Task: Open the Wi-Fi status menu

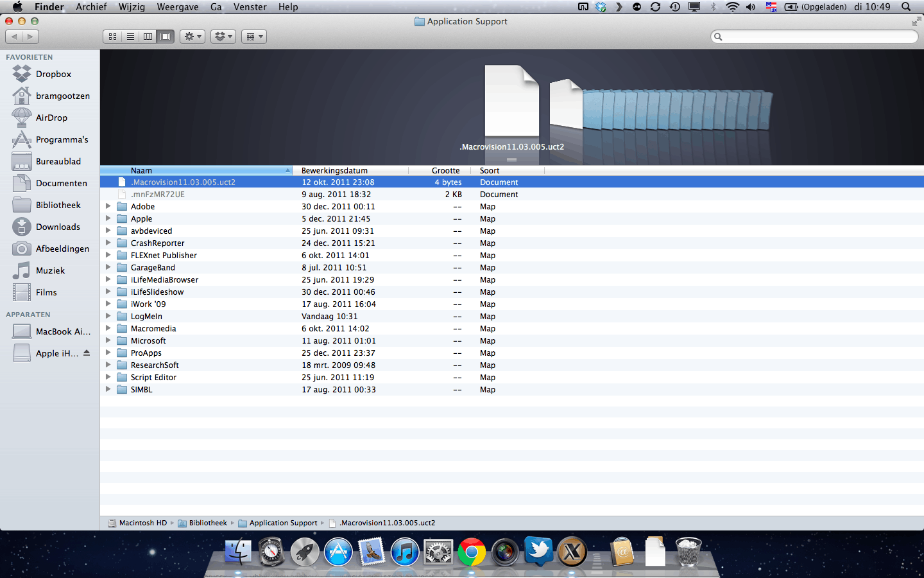Action: coord(732,7)
